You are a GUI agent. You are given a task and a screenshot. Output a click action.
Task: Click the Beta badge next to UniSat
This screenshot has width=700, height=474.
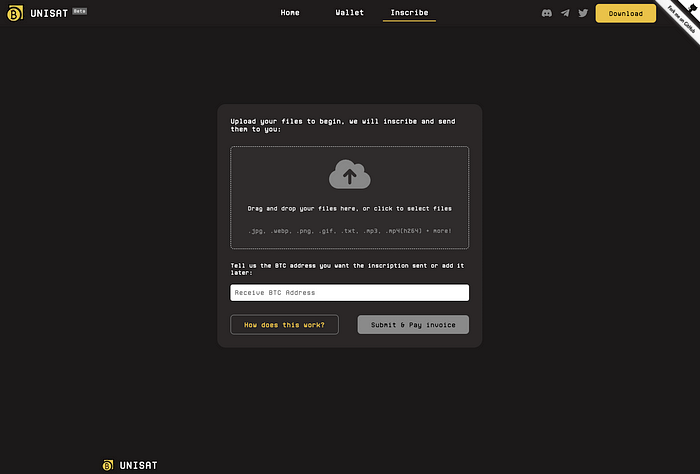pyautogui.click(x=80, y=10)
